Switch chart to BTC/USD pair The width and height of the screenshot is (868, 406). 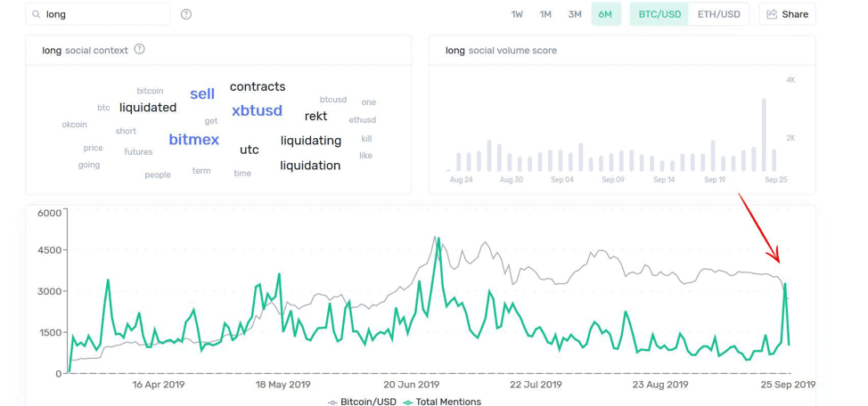tap(659, 14)
